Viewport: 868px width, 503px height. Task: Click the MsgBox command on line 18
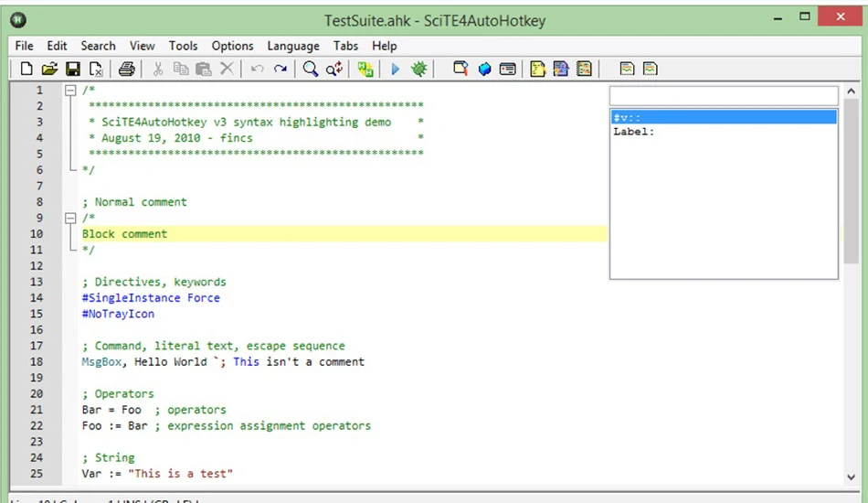[x=101, y=362]
